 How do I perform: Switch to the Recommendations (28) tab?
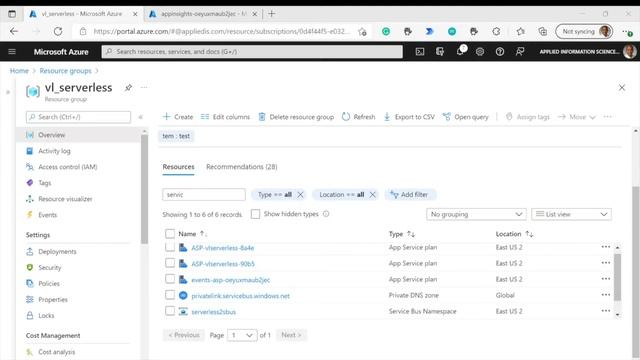242,167
